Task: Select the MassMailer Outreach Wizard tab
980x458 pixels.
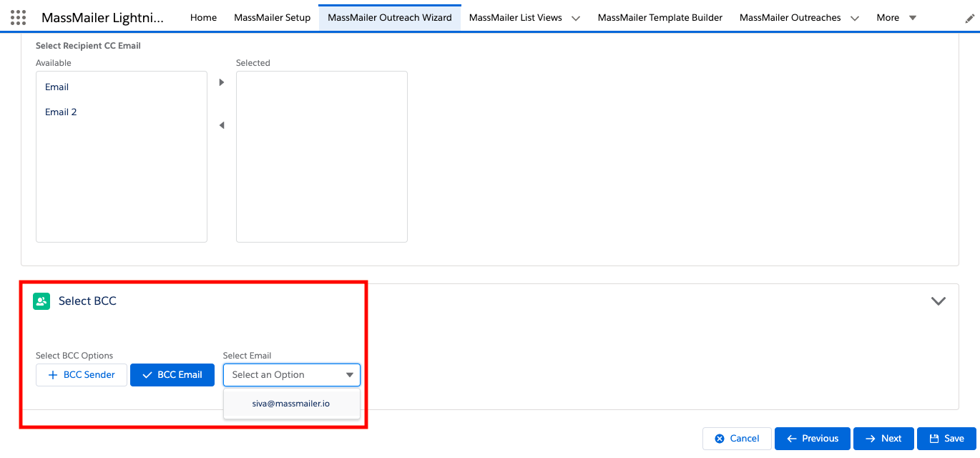Action: pos(390,17)
